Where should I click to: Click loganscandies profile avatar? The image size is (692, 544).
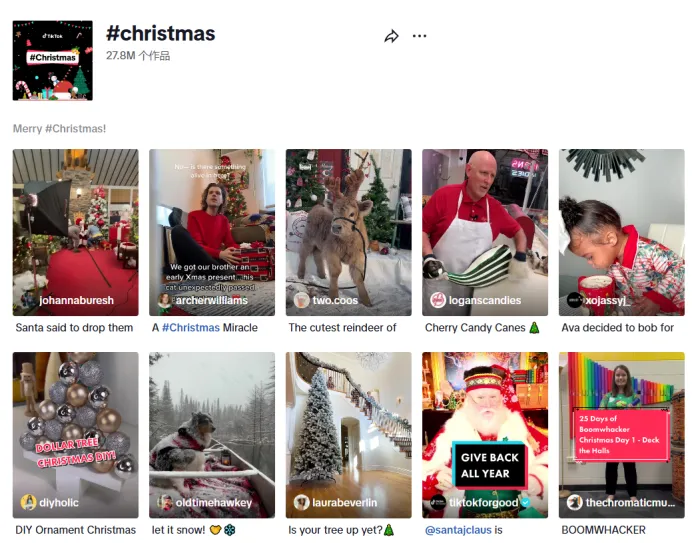click(x=438, y=300)
